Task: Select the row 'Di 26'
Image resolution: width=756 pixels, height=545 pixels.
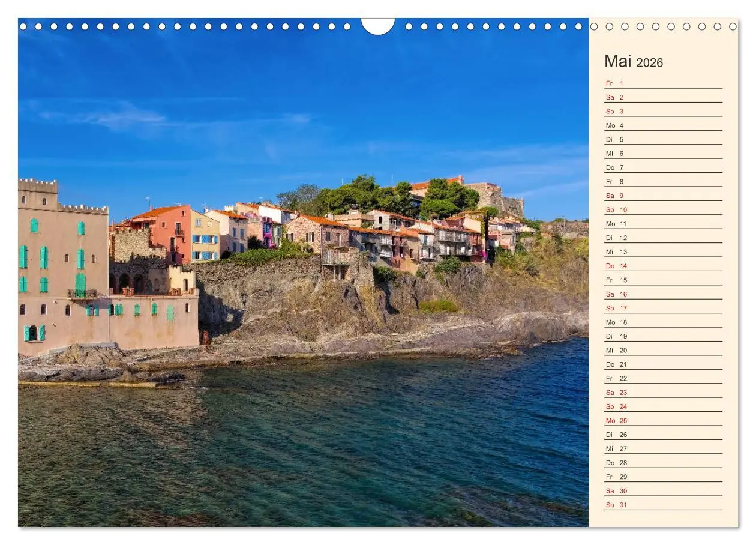Action: [663, 434]
